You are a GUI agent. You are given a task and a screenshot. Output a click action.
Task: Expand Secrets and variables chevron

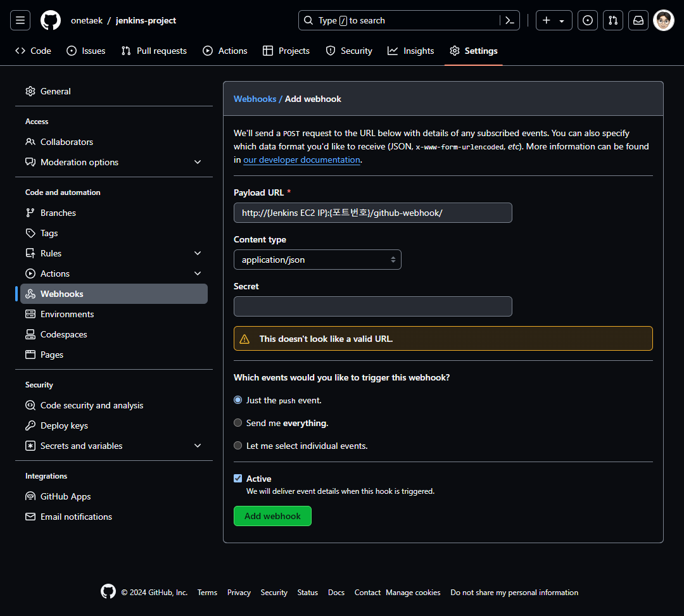[x=198, y=446]
